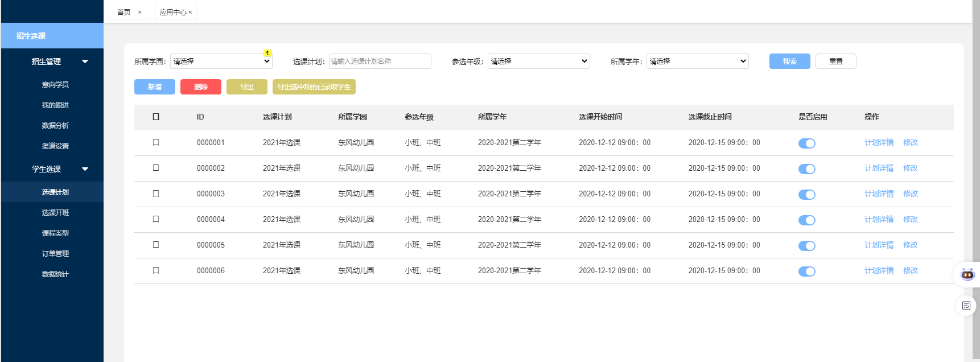Screen dimensions: 980x362
Task: Click 修改 for row 0000003
Action: [x=911, y=194]
